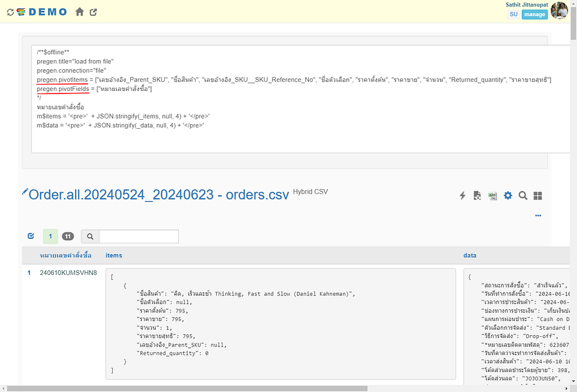Image resolution: width=577 pixels, height=392 pixels.
Task: Open the blue gear settings icon
Action: pyautogui.click(x=508, y=195)
